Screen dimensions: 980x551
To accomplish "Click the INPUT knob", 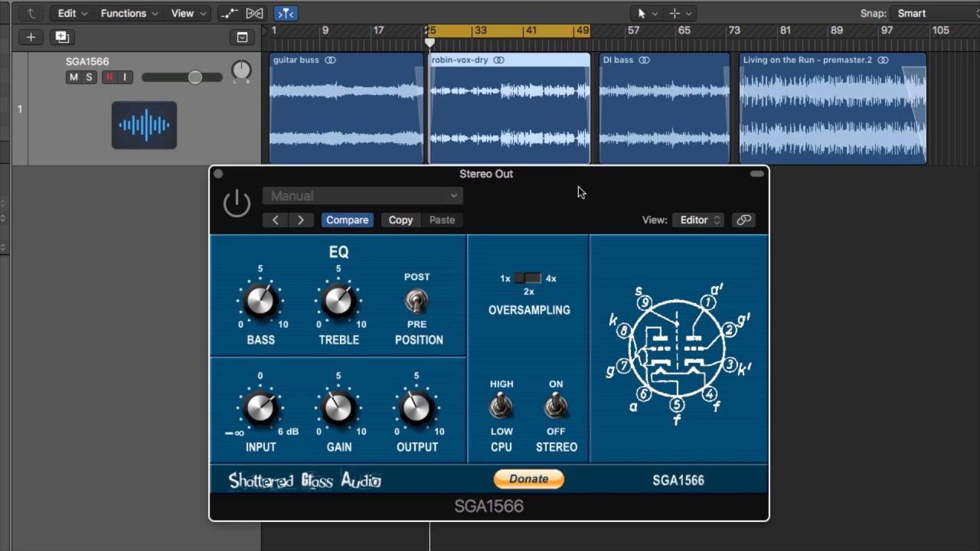I will point(260,409).
